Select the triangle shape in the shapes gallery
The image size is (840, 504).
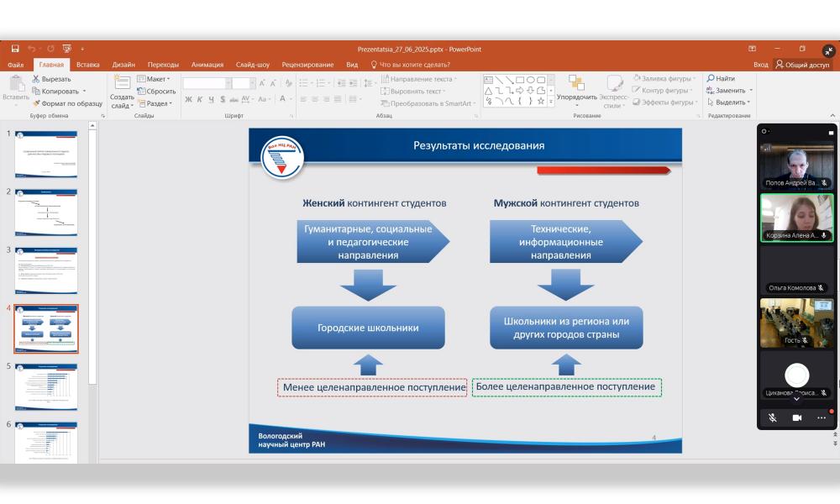488,91
